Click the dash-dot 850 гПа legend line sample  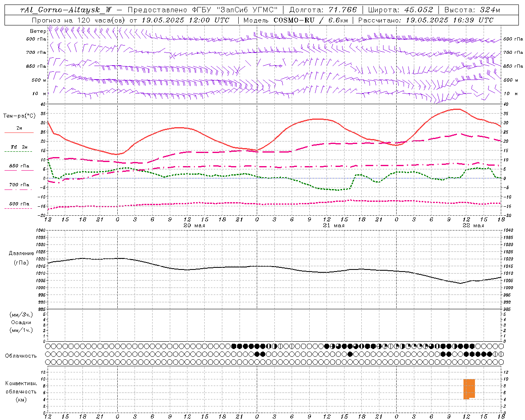tap(19, 171)
